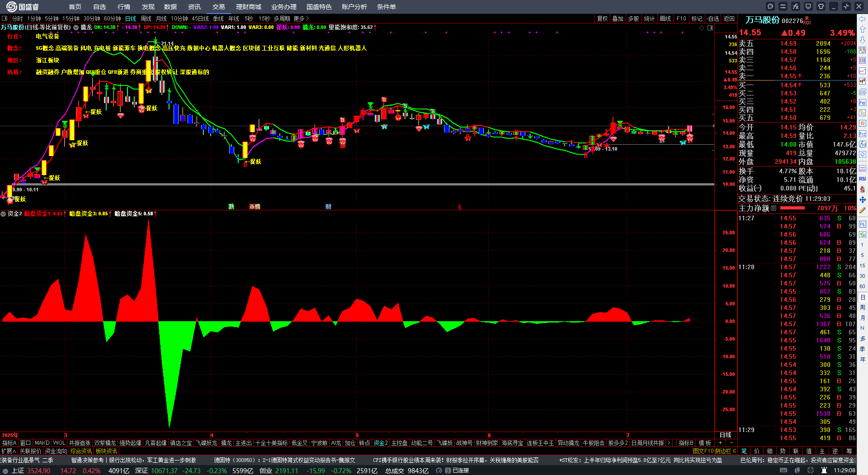
Task: Select the 周线 weekly period tab
Action: (x=146, y=19)
